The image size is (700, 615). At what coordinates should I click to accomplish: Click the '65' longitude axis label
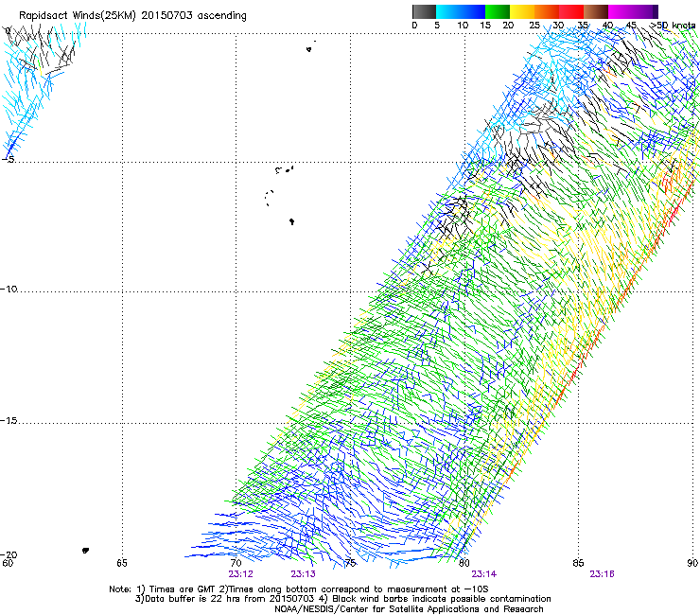(x=122, y=563)
